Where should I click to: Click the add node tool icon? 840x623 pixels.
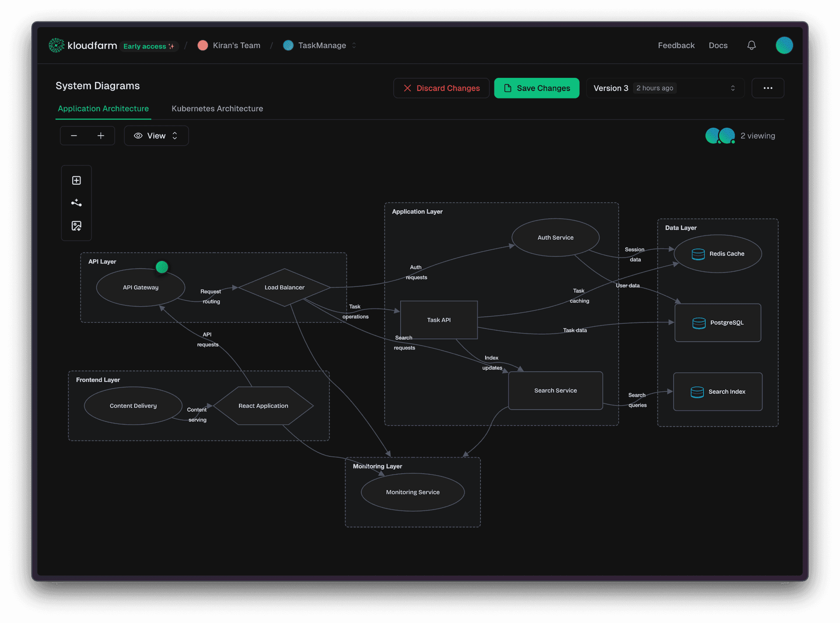[77, 180]
